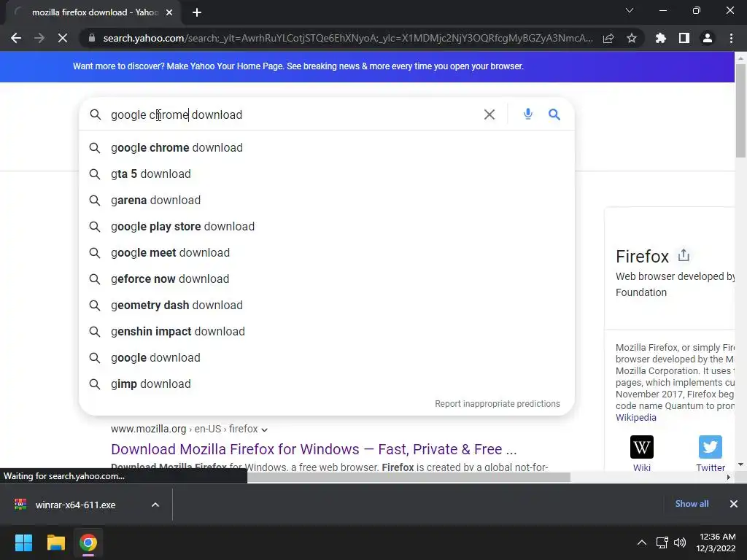Click the Yahoo home page promo banner
The width and height of the screenshot is (747, 560).
[x=367, y=66]
